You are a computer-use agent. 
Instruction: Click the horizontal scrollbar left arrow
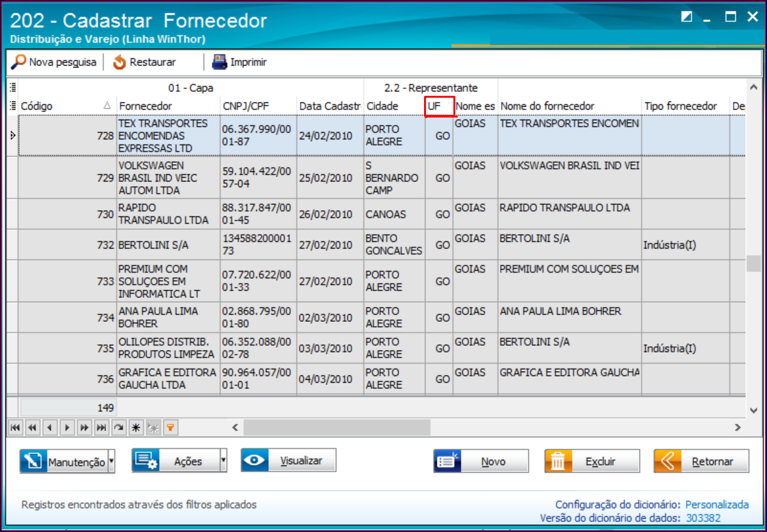[x=235, y=427]
